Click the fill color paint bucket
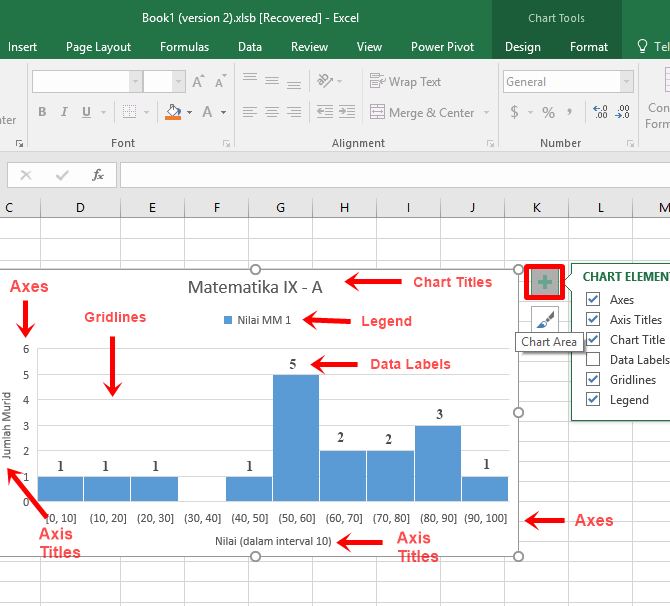The height and width of the screenshot is (606, 670). [x=173, y=113]
